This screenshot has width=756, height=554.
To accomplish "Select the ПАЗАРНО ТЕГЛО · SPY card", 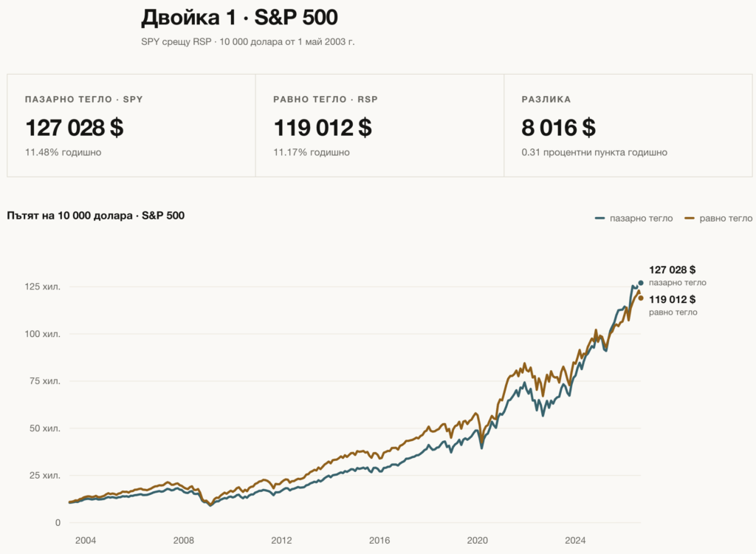I will [x=131, y=126].
